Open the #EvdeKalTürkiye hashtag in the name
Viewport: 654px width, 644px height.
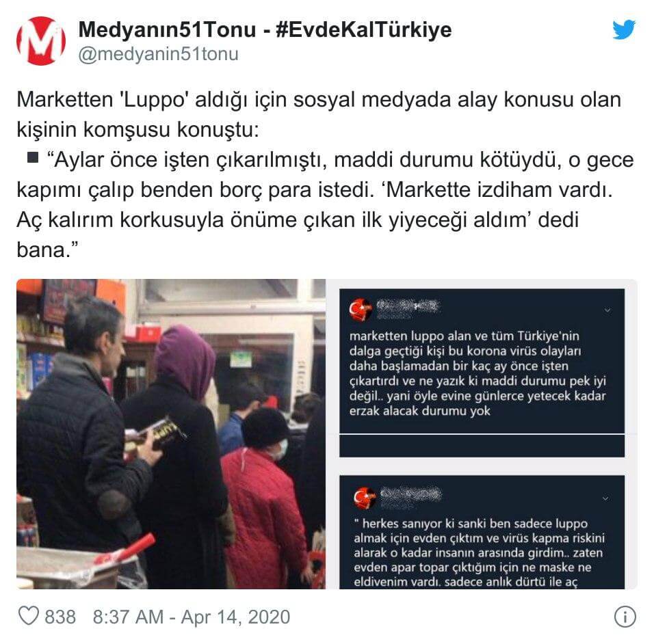[x=364, y=29]
